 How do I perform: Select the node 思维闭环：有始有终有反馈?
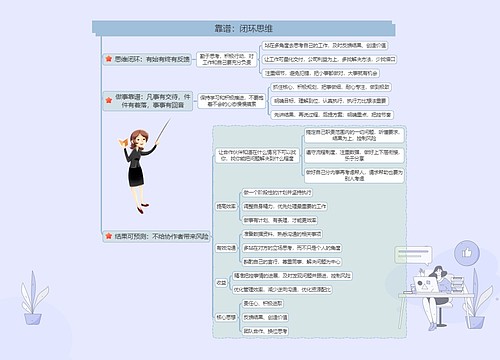click(147, 59)
